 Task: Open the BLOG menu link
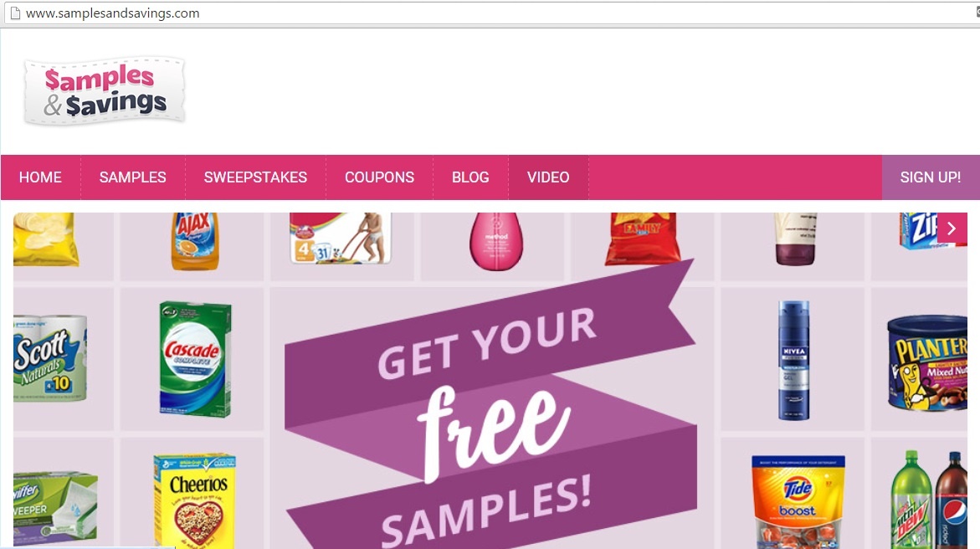(470, 177)
